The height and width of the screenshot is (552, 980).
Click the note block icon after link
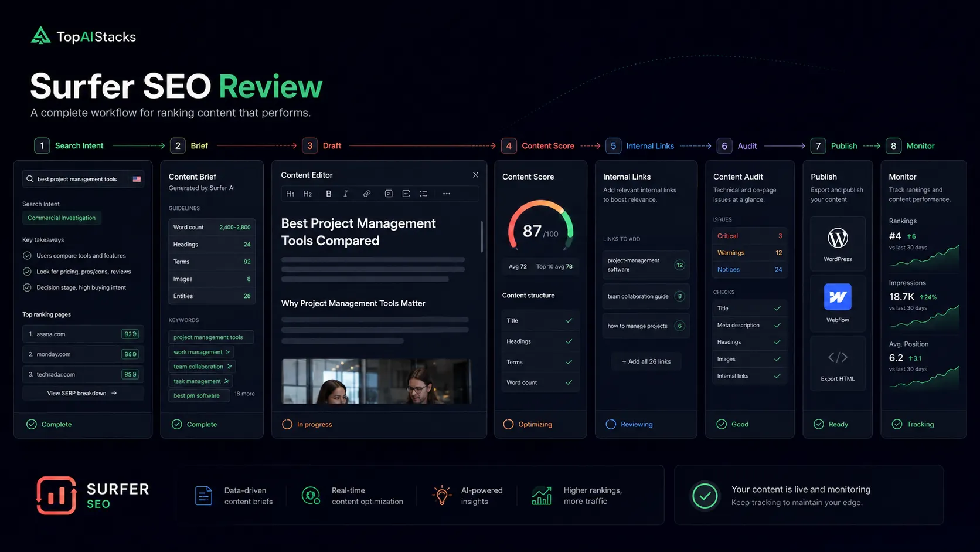click(x=389, y=194)
